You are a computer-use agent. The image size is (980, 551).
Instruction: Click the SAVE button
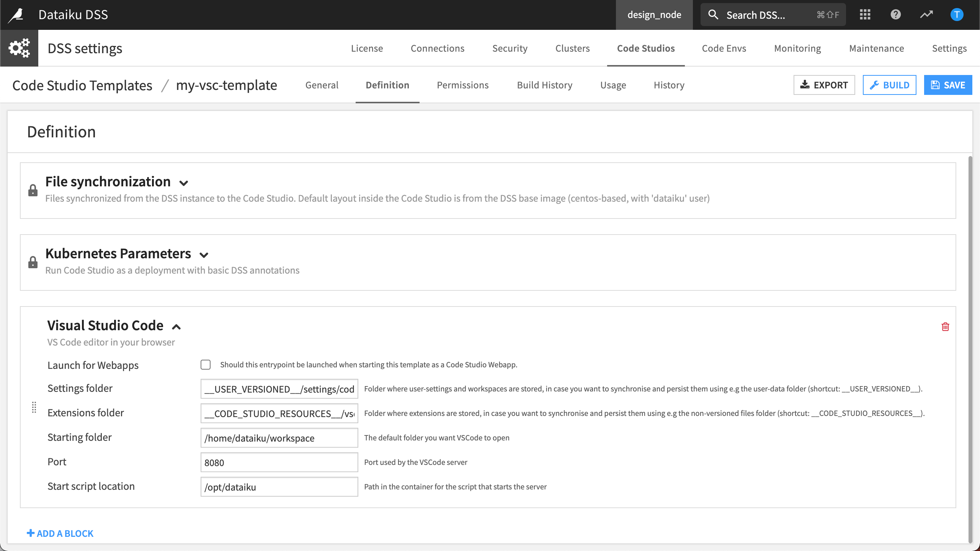[x=948, y=85]
